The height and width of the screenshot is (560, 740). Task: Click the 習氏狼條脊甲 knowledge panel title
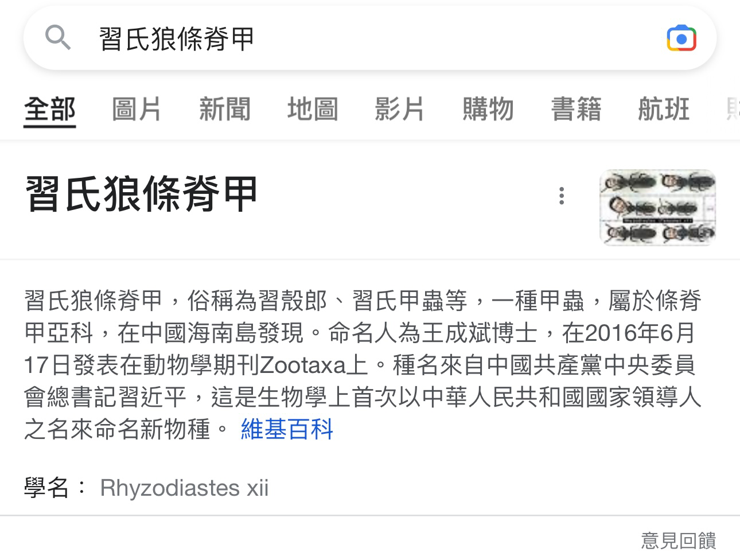point(141,194)
